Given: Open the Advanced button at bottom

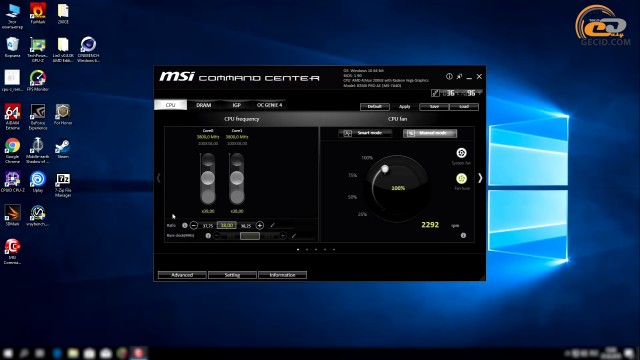Looking at the screenshot, I should tap(182, 275).
